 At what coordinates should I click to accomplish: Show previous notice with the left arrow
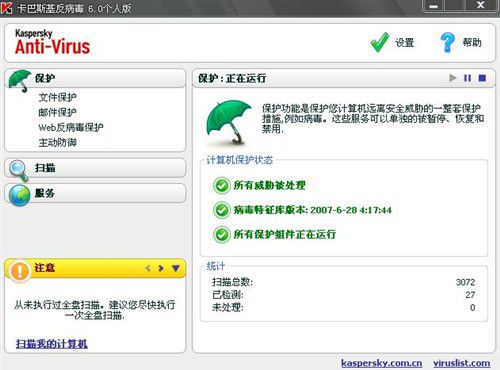pyautogui.click(x=148, y=268)
